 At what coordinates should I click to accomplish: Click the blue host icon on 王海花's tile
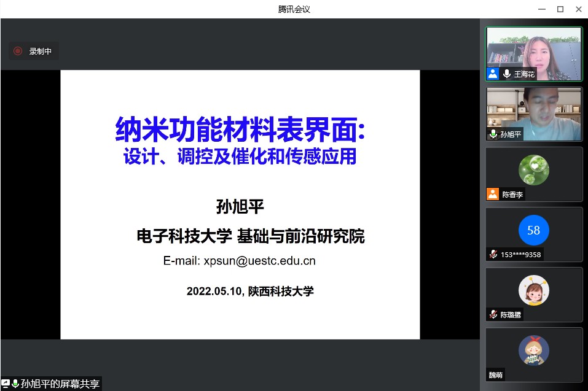coord(493,74)
